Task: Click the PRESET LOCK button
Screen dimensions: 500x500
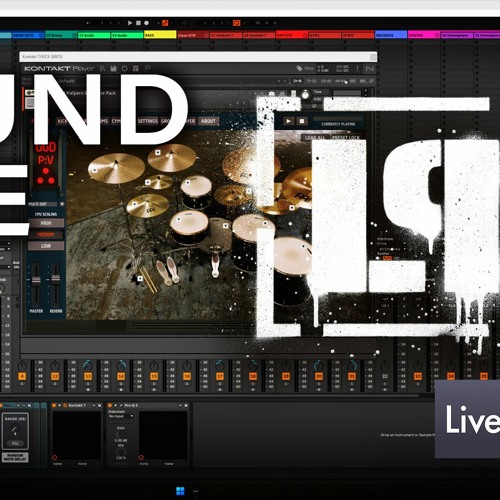Action: coord(346,137)
